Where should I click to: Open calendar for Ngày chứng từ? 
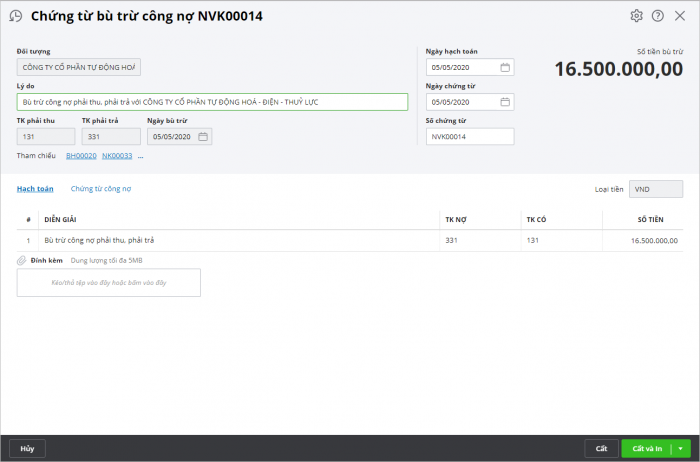point(505,102)
